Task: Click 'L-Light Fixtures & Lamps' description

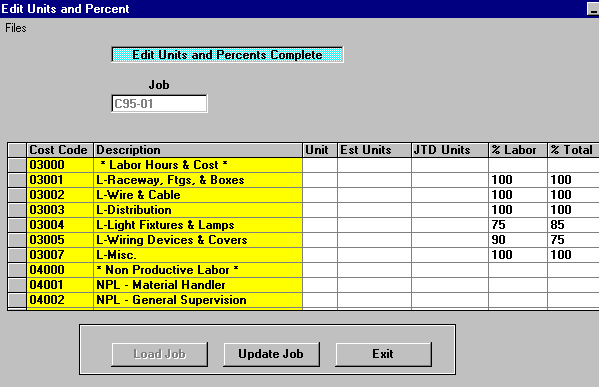Action: 198,225
